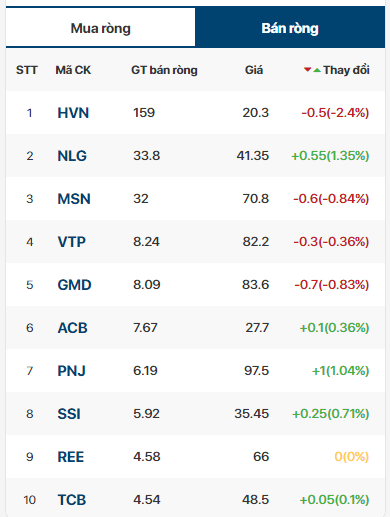Click the GT bán ròng column header
The image size is (390, 517).
click(x=164, y=70)
